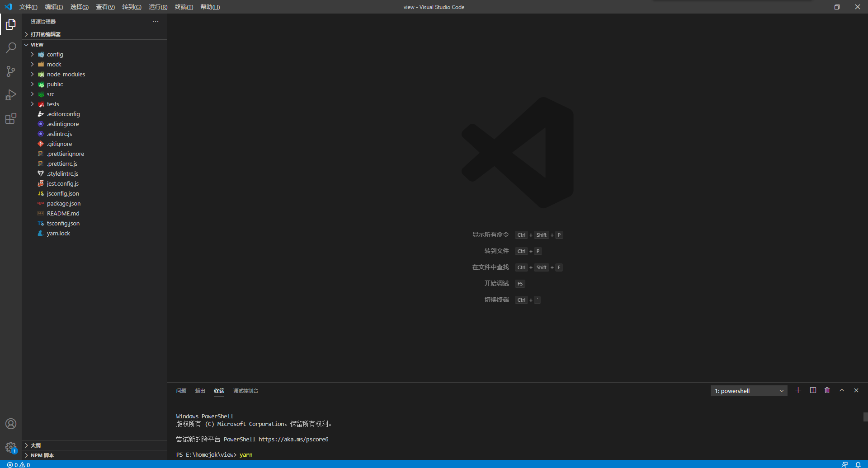Click the terminal prompt line with yarn
This screenshot has height=468, width=868.
214,454
